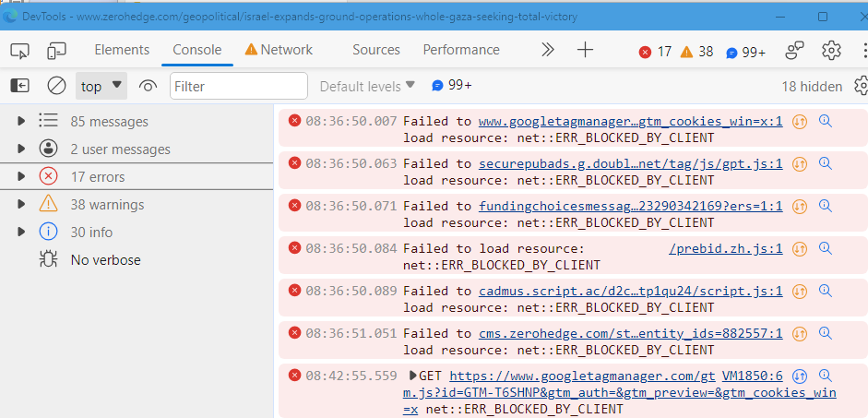This screenshot has width=868, height=418.
Task: Open the feedback people icon
Action: (795, 51)
